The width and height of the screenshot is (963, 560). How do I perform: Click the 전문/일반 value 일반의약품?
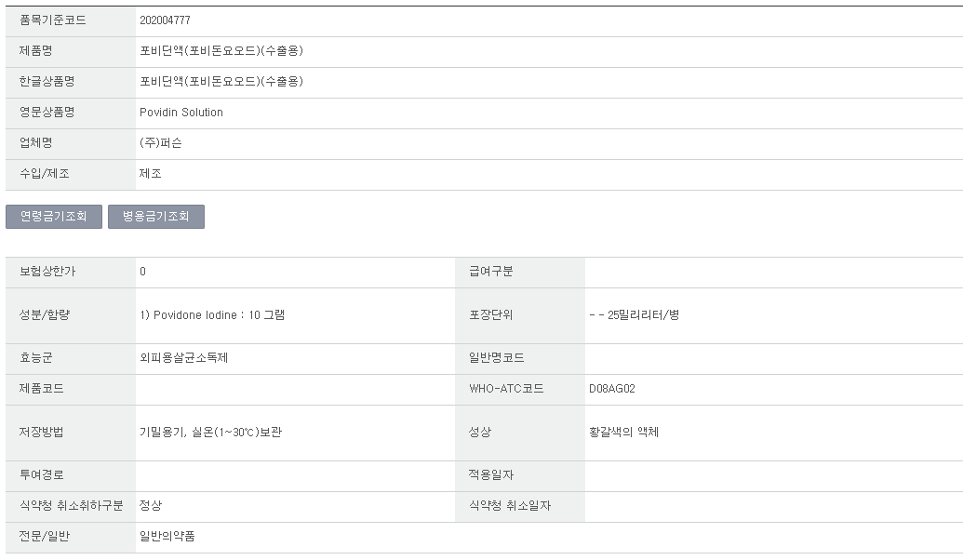[167, 537]
